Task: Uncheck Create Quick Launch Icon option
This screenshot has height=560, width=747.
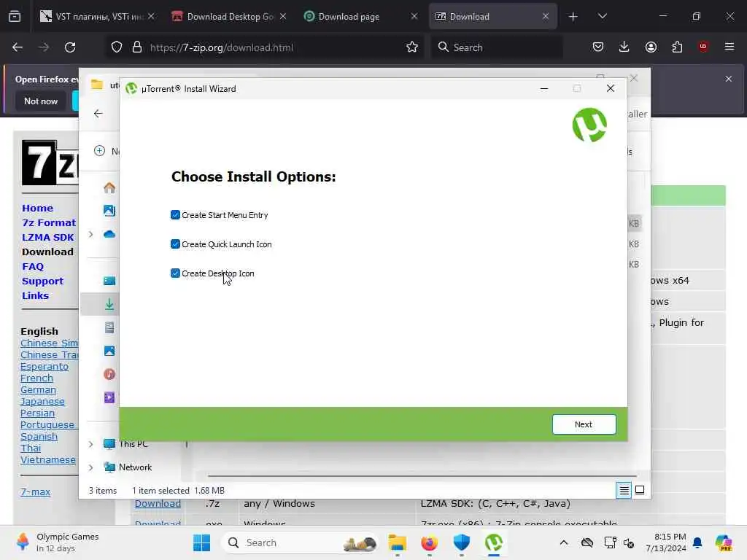Action: point(175,244)
